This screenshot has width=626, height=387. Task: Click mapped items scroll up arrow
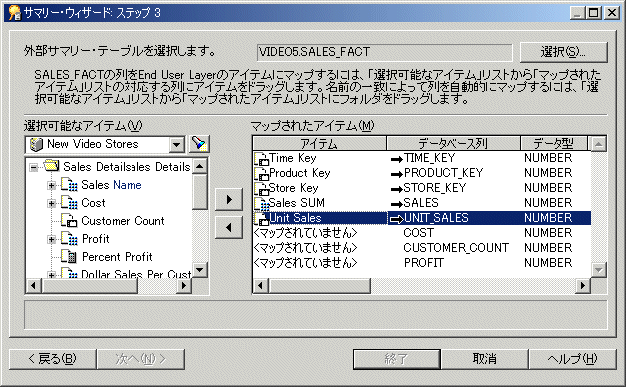tap(598, 144)
